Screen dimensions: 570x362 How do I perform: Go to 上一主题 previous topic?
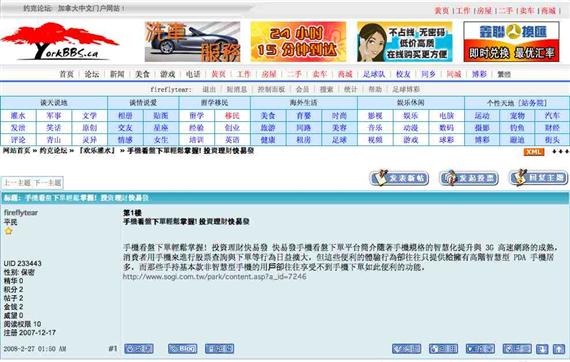pos(17,183)
